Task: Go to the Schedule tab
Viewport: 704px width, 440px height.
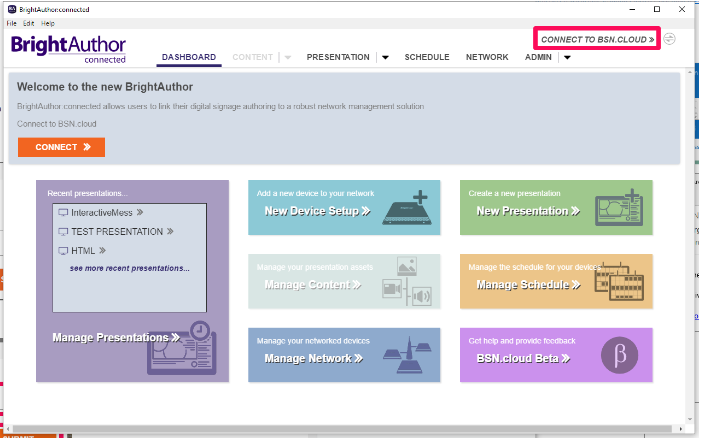Action: pyautogui.click(x=427, y=57)
